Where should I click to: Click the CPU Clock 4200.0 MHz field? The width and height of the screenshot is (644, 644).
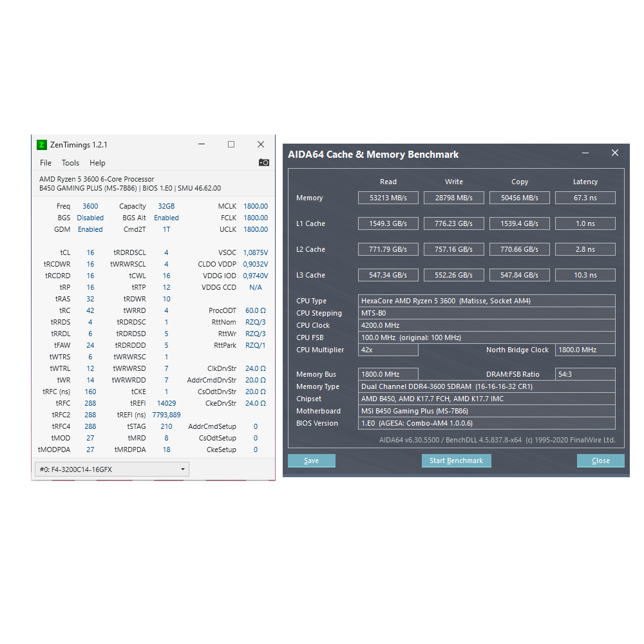pyautogui.click(x=487, y=325)
